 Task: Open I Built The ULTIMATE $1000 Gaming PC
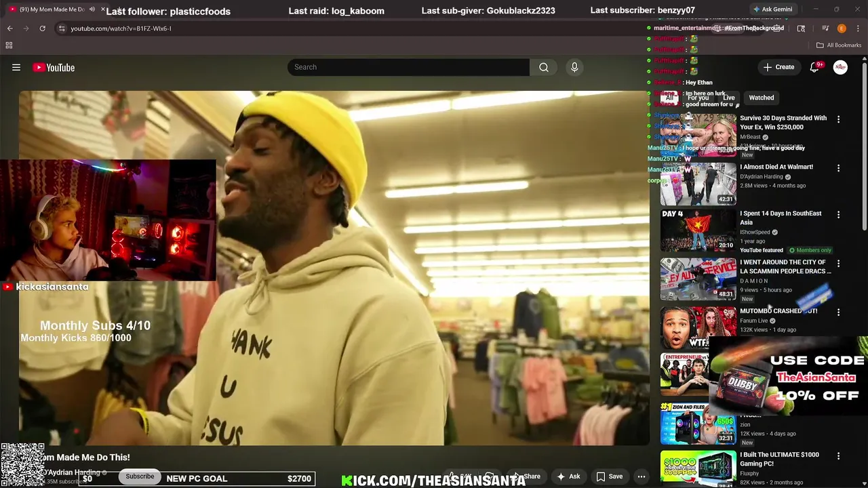pos(779,459)
